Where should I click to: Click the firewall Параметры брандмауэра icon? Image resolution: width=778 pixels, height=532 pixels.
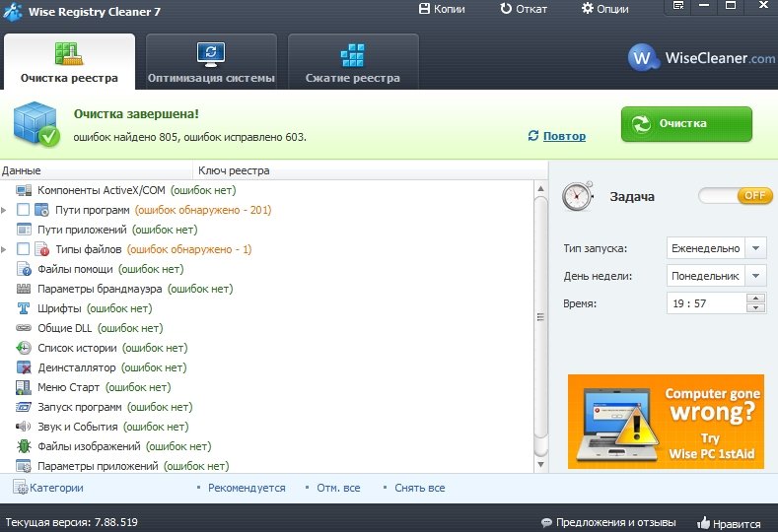24,289
